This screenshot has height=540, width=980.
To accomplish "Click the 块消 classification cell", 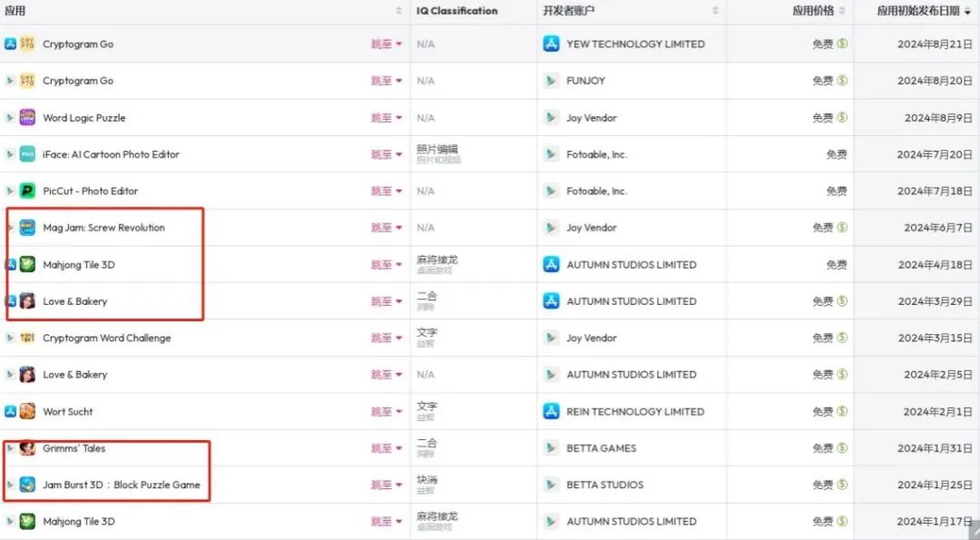I will pos(426,479).
